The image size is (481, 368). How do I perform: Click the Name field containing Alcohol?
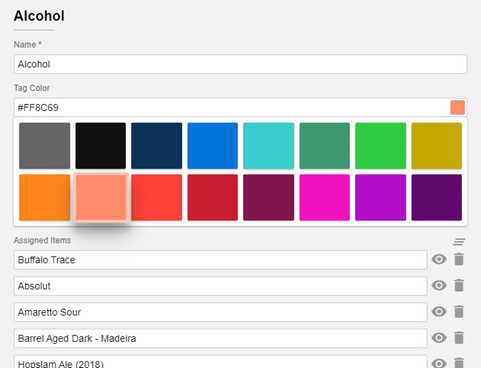[x=240, y=64]
